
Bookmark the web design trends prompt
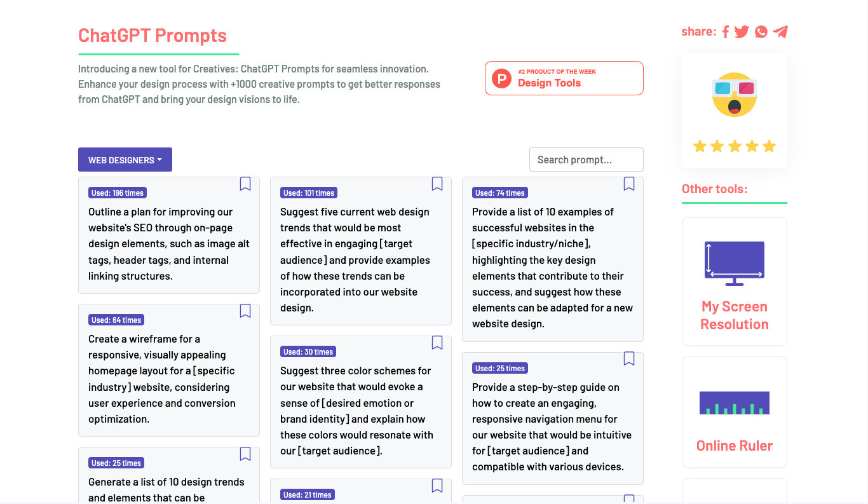(x=437, y=184)
